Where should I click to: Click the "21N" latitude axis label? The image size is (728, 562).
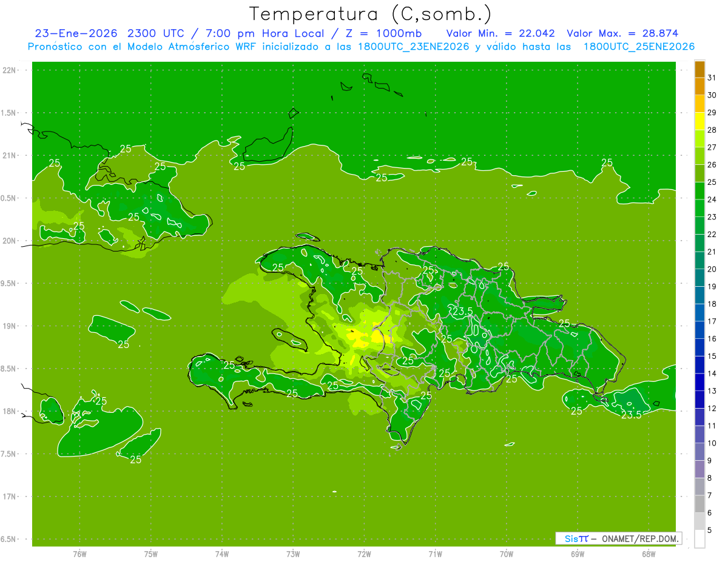[x=10, y=155]
